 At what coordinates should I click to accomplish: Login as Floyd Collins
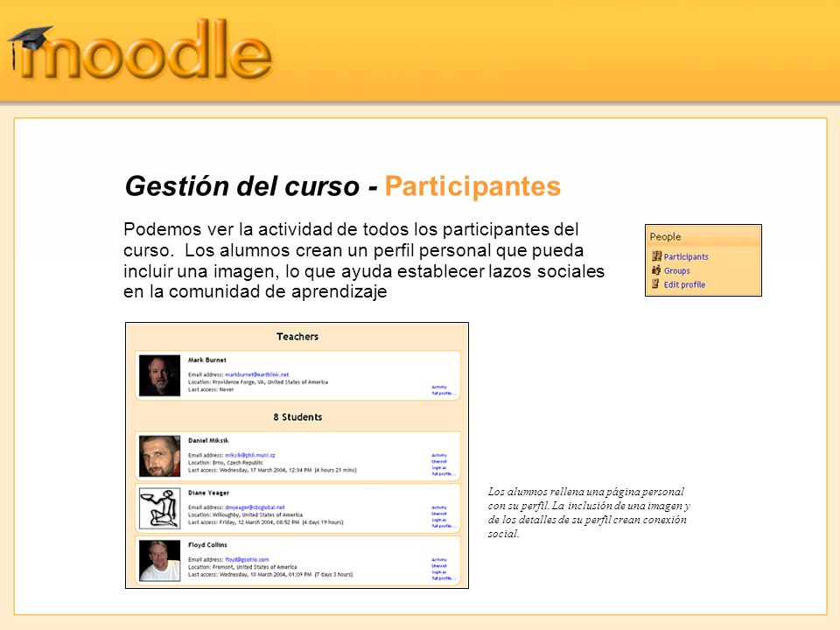[x=438, y=572]
